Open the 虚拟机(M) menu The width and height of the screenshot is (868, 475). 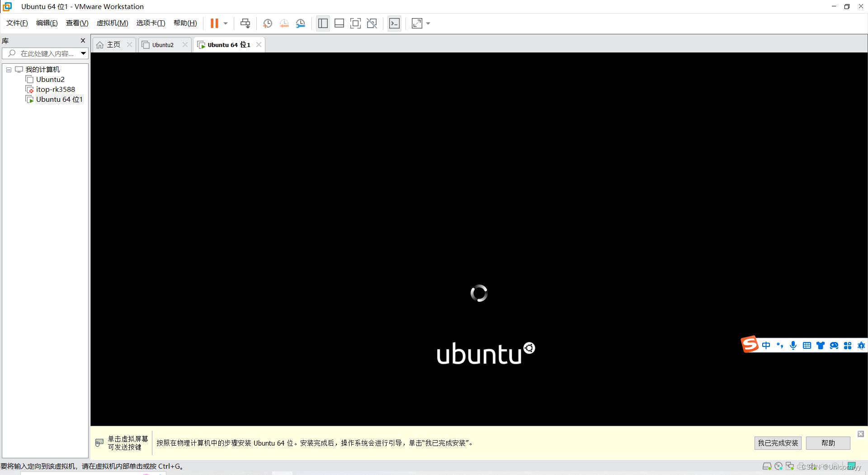(112, 23)
